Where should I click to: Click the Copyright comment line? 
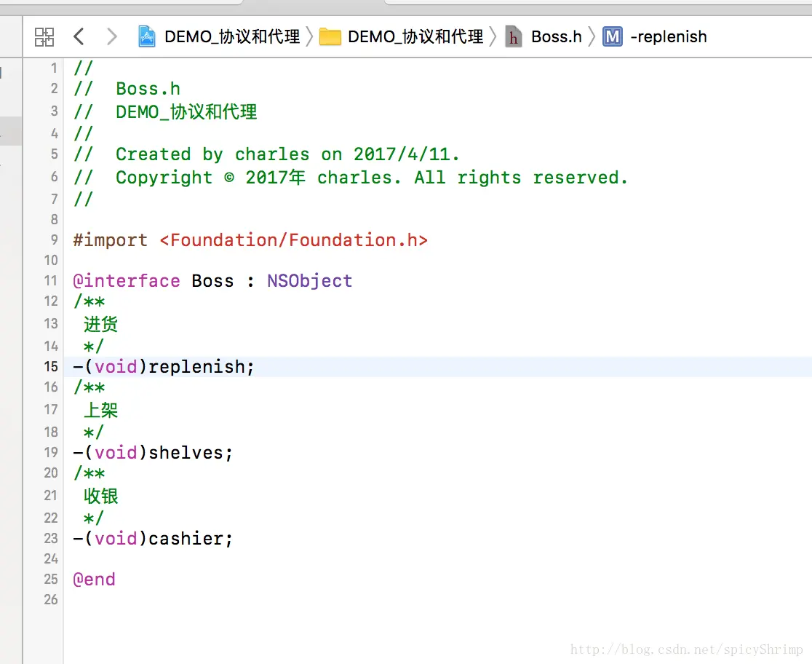(351, 177)
